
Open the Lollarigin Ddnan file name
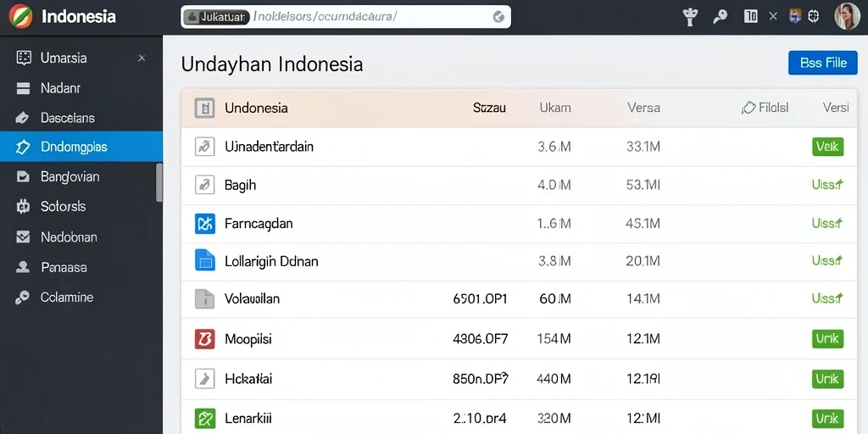tap(271, 261)
